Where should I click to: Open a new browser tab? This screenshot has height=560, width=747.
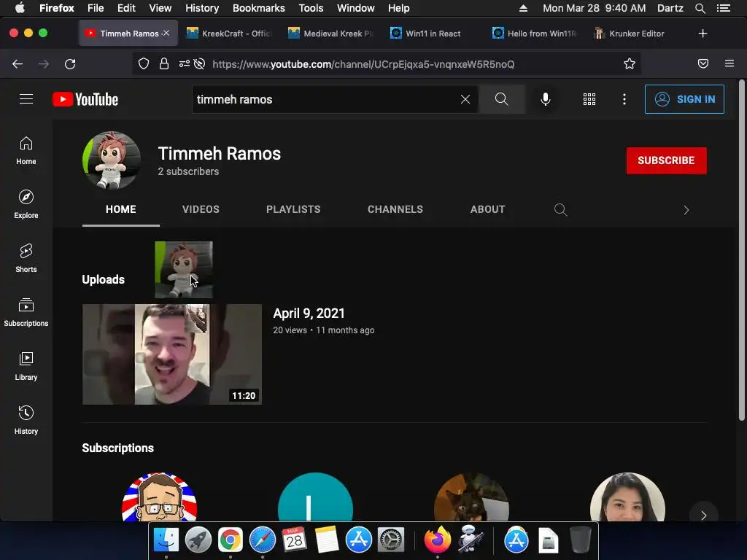tap(703, 34)
